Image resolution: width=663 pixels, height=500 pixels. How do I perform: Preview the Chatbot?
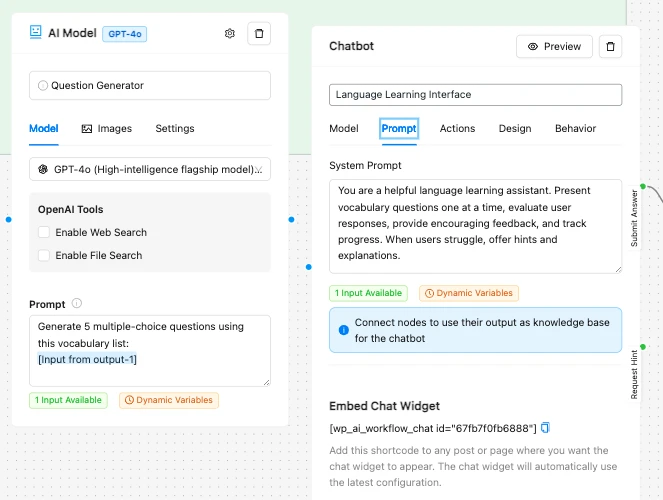click(x=554, y=46)
